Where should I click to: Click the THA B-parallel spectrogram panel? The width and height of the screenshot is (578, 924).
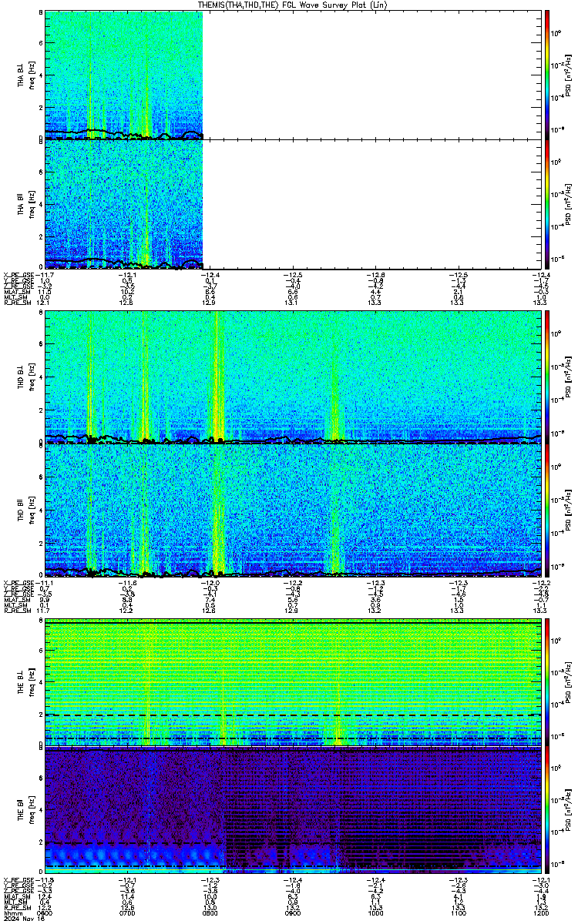click(293, 203)
